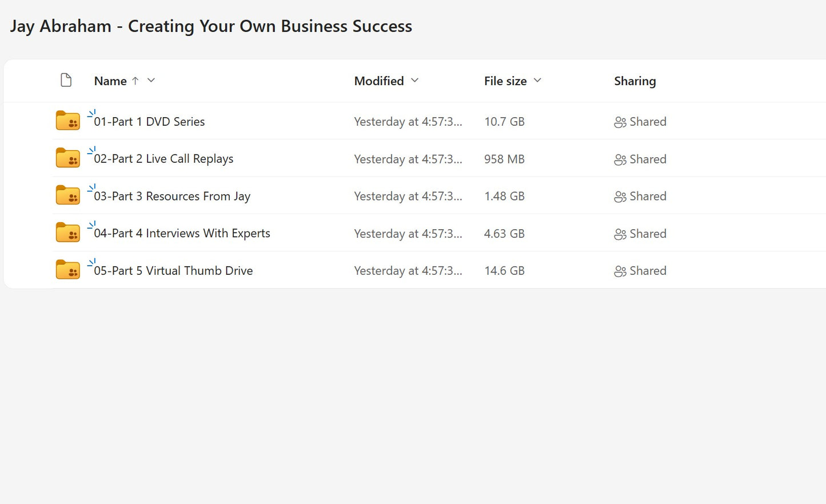
Task: Select the header row document checkbox area
Action: (x=66, y=80)
